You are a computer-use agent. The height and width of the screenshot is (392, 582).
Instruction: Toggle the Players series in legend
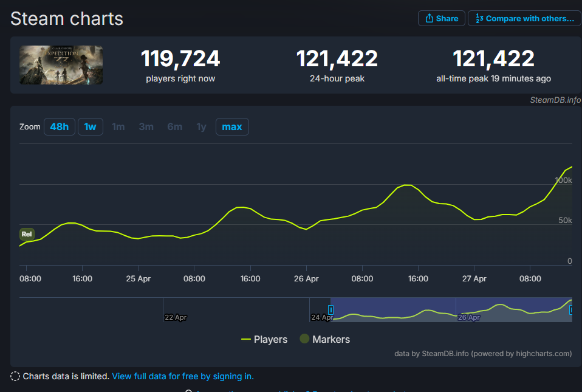[264, 339]
